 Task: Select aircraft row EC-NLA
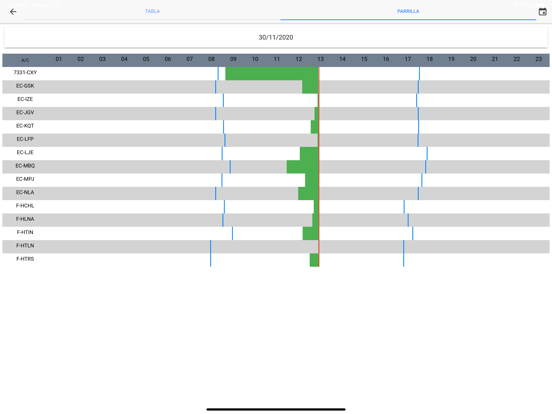pyautogui.click(x=276, y=193)
